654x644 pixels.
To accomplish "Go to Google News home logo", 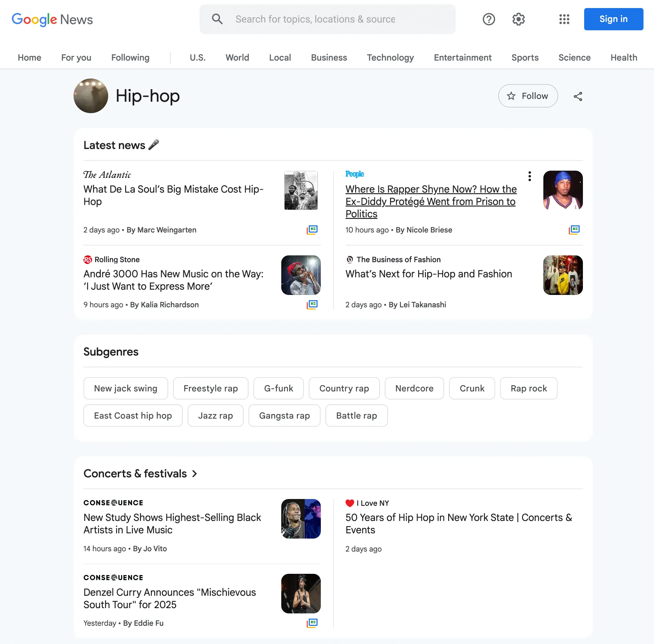I will click(52, 19).
